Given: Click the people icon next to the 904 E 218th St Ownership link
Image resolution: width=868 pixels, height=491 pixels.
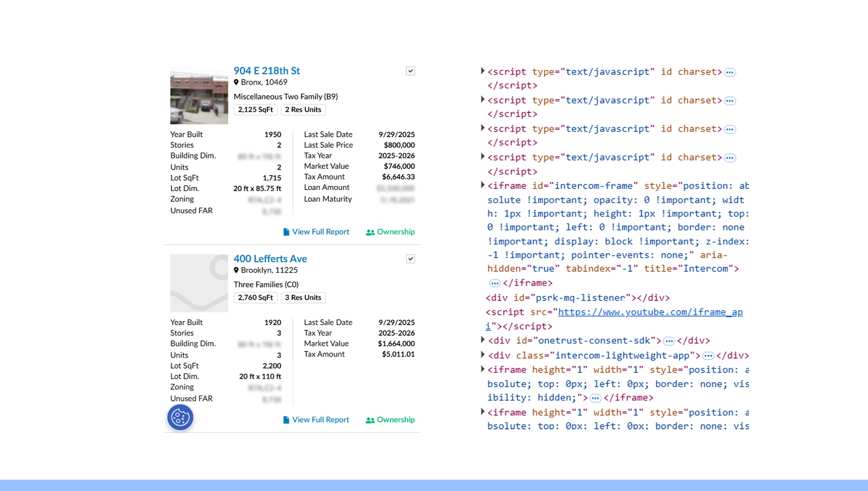Looking at the screenshot, I should coord(370,232).
